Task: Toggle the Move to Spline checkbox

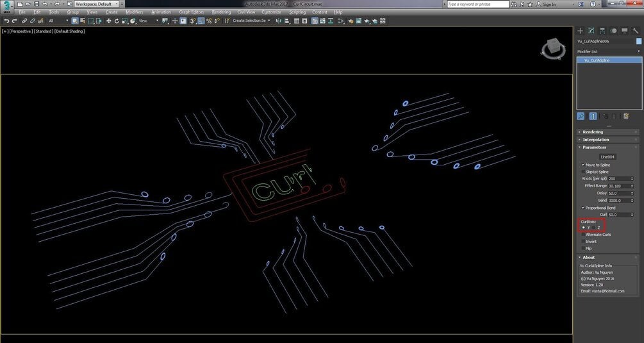Action: click(583, 165)
